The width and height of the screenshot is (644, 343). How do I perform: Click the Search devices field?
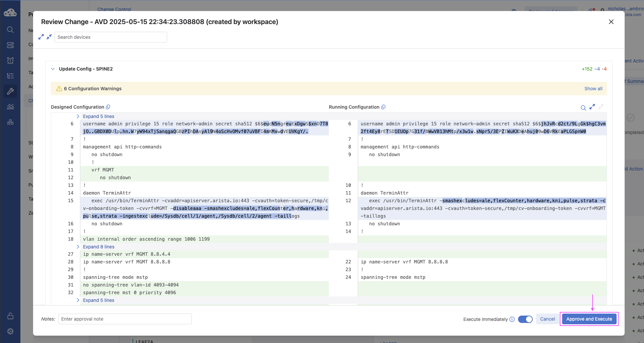click(111, 37)
